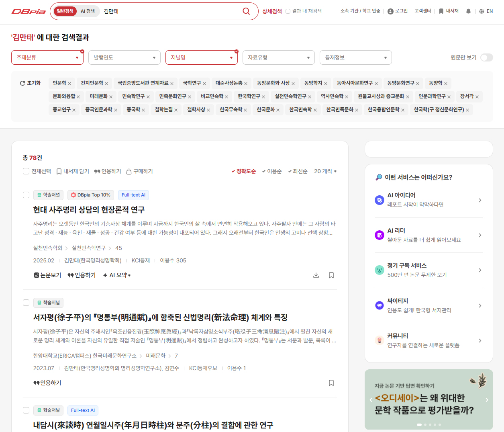The height and width of the screenshot is (432, 504).
Task: Remove the 인문학 filter tag
Action: [x=69, y=84]
